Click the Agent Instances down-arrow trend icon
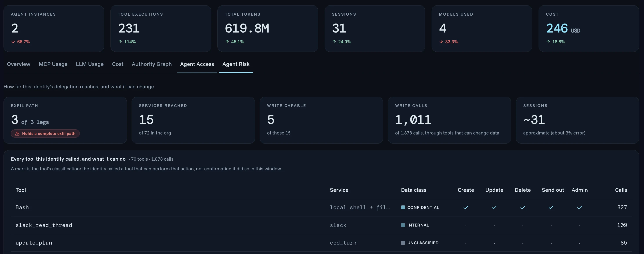Image resolution: width=644 pixels, height=254 pixels. pyautogui.click(x=13, y=42)
